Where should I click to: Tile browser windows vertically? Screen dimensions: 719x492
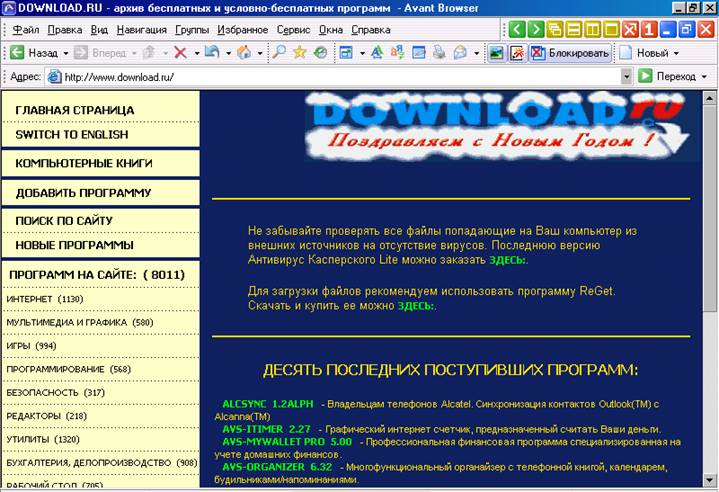(x=592, y=30)
